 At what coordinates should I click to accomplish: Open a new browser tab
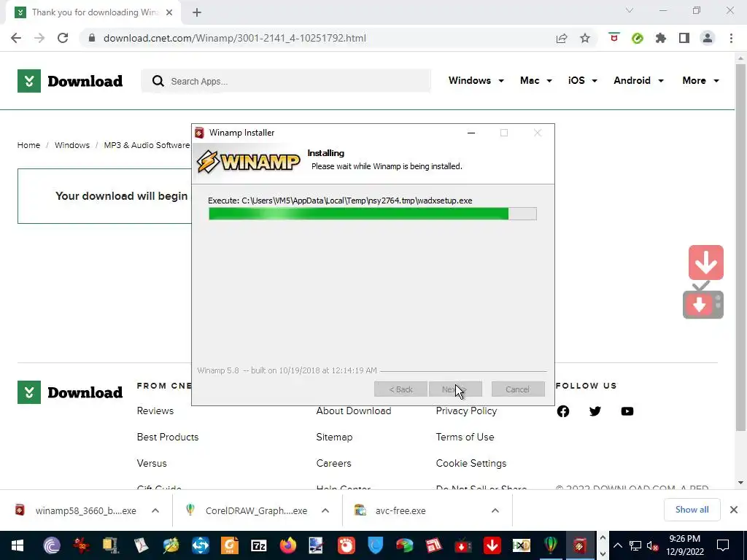(x=197, y=12)
